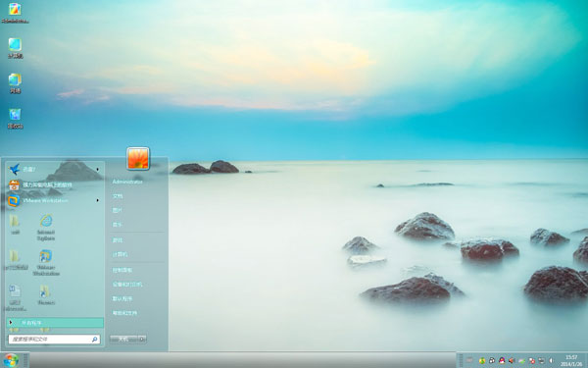Open 帮助和支持 (Help and Support)

tap(124, 313)
